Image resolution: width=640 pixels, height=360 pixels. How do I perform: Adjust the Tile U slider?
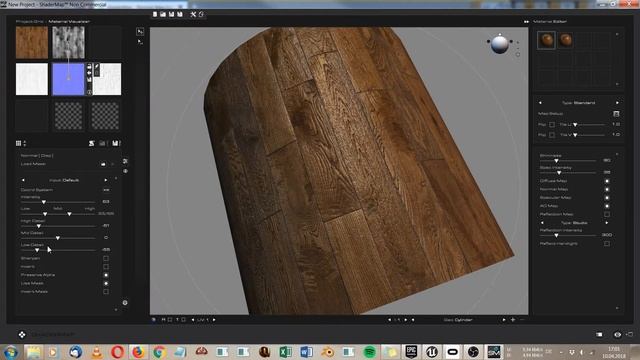point(589,124)
